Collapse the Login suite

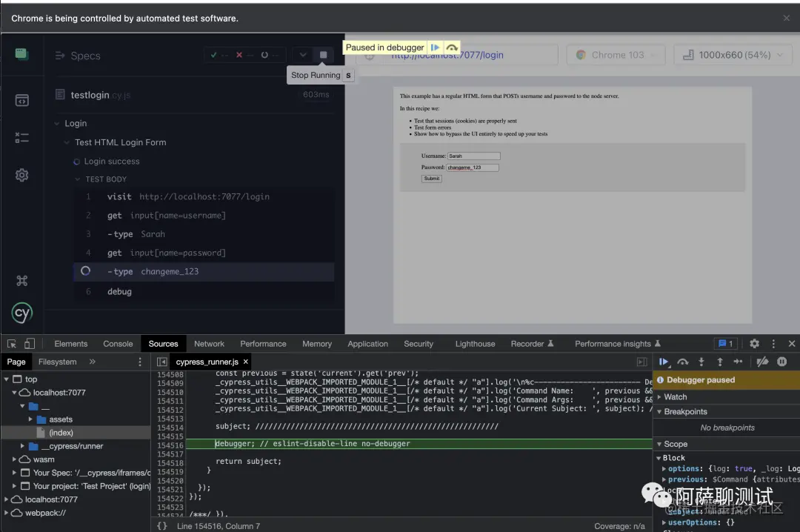(57, 124)
